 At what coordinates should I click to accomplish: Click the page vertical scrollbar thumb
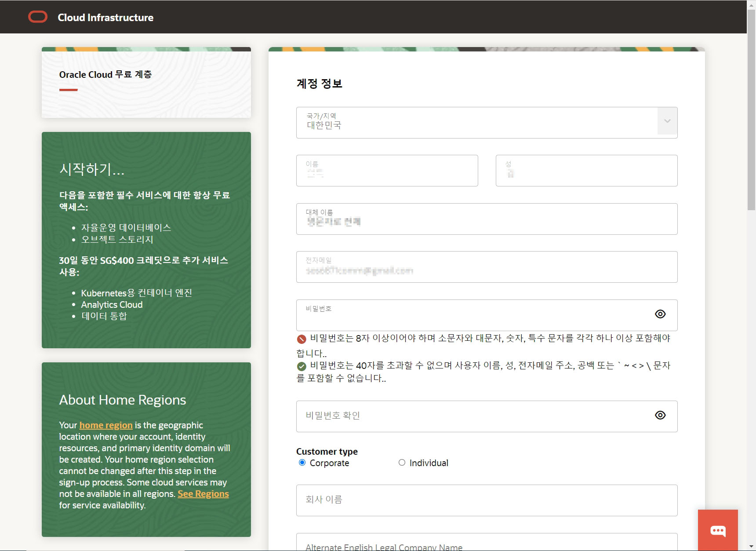point(751,110)
